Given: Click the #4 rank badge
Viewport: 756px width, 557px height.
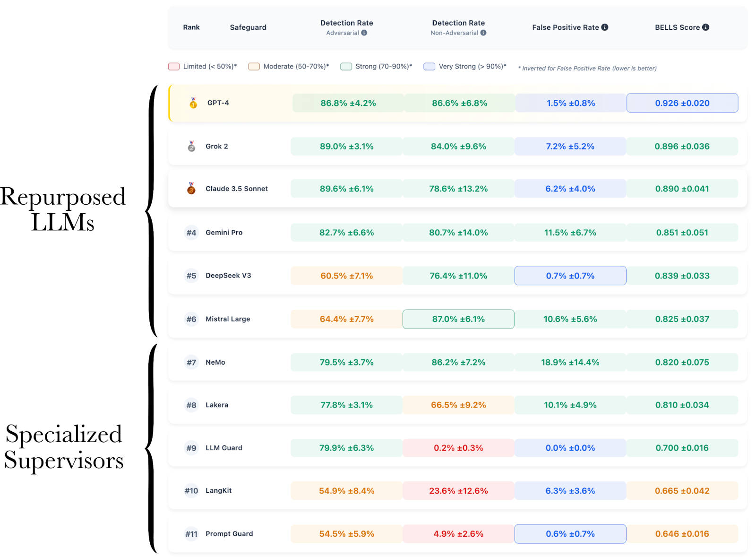Looking at the screenshot, I should [191, 233].
